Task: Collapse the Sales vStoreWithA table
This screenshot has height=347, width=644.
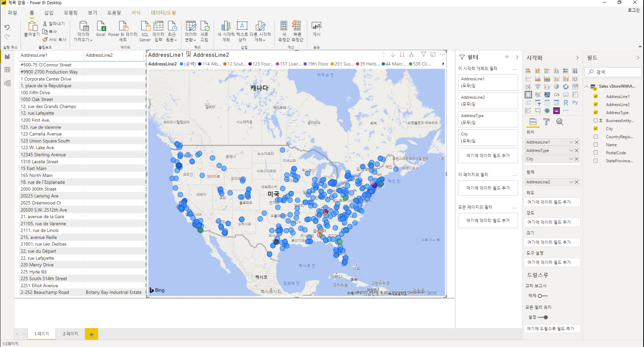Action: pyautogui.click(x=586, y=86)
